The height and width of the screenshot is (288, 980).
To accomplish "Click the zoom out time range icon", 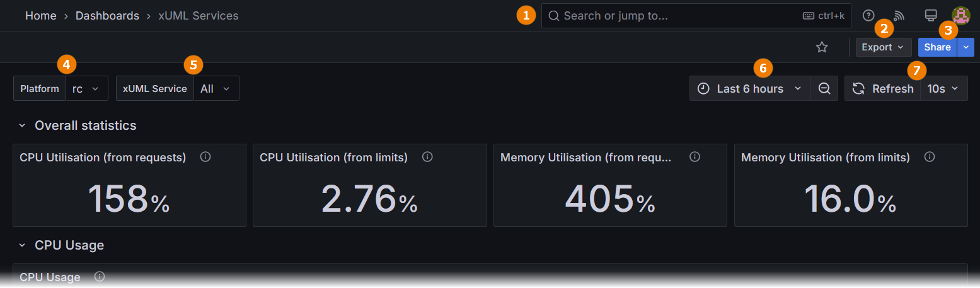I will point(824,89).
